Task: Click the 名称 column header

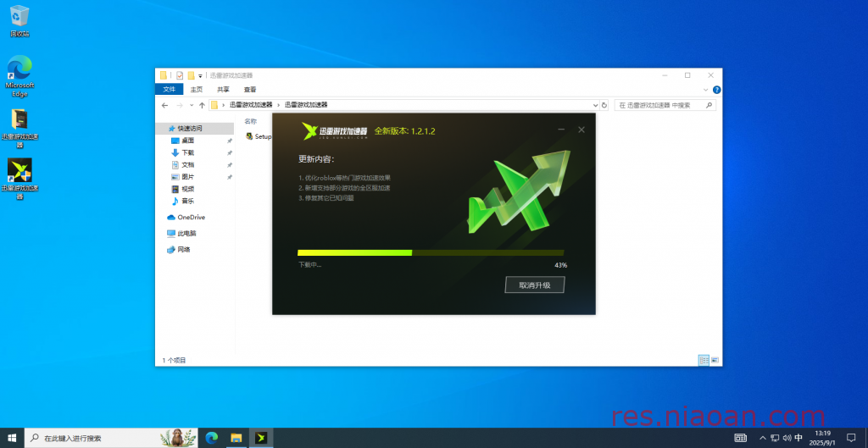Action: 251,121
